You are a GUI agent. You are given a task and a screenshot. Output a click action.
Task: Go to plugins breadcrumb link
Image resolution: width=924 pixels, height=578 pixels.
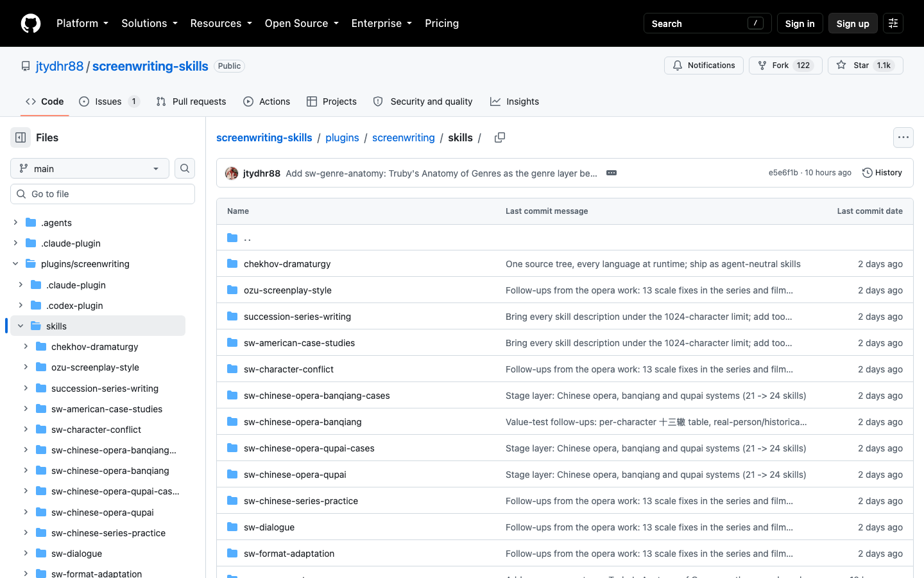point(342,137)
